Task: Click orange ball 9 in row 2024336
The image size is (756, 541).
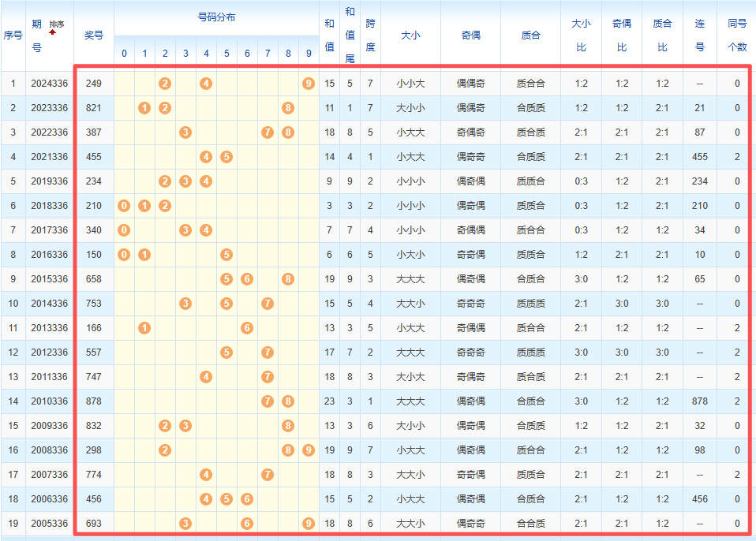Action: [x=309, y=83]
